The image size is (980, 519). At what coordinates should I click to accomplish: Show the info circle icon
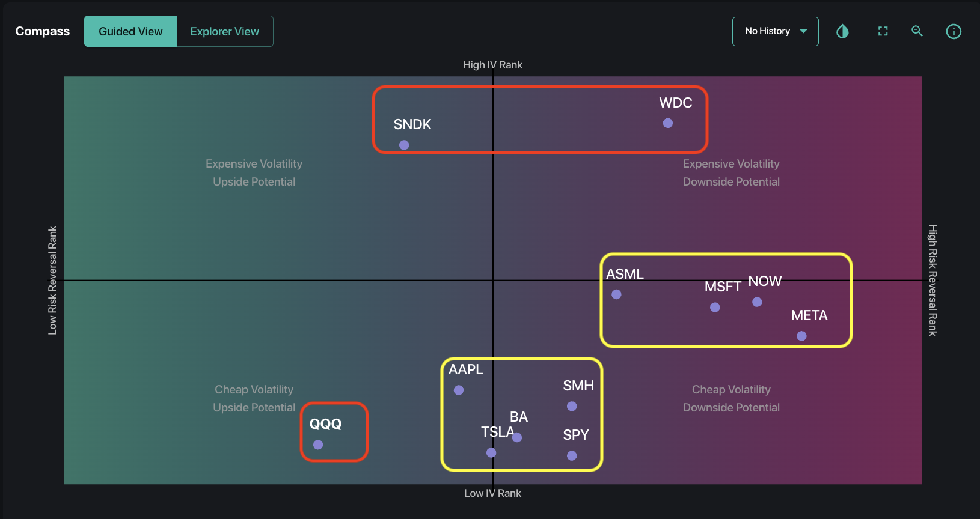tap(954, 31)
